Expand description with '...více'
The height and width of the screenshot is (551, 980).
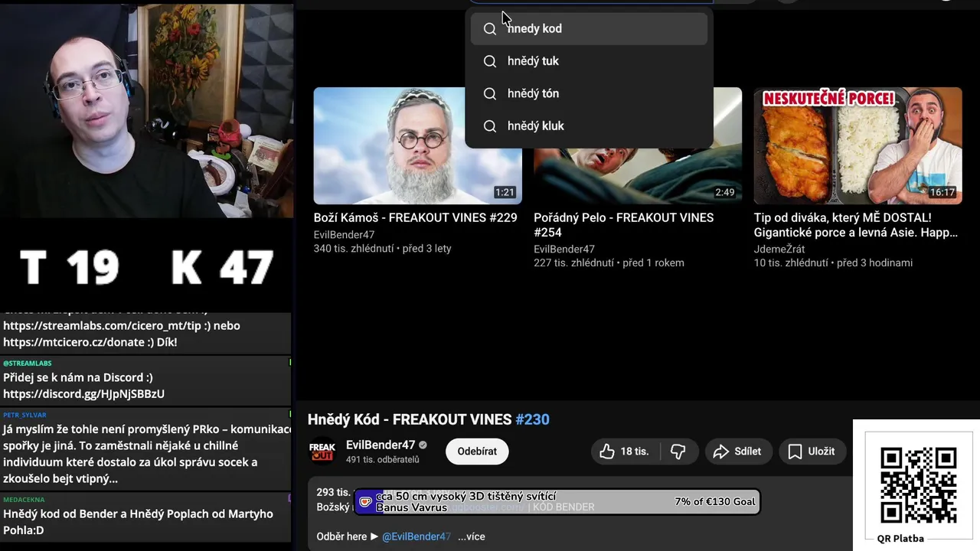(471, 536)
